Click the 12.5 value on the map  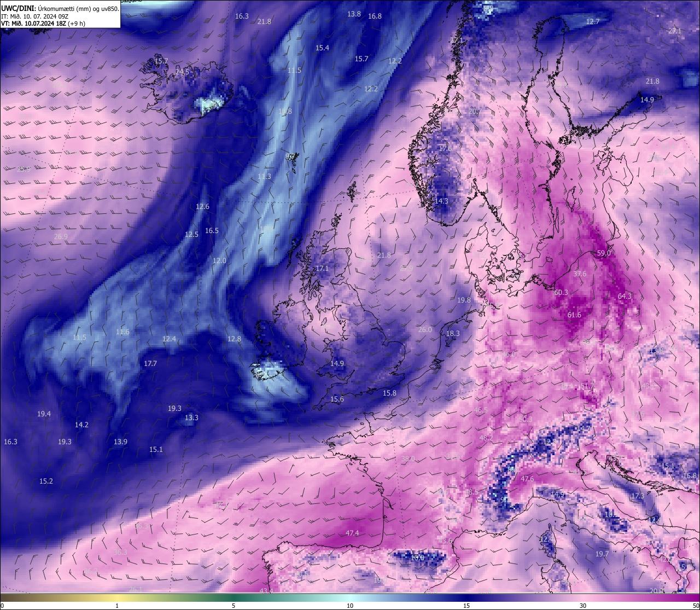(x=191, y=234)
